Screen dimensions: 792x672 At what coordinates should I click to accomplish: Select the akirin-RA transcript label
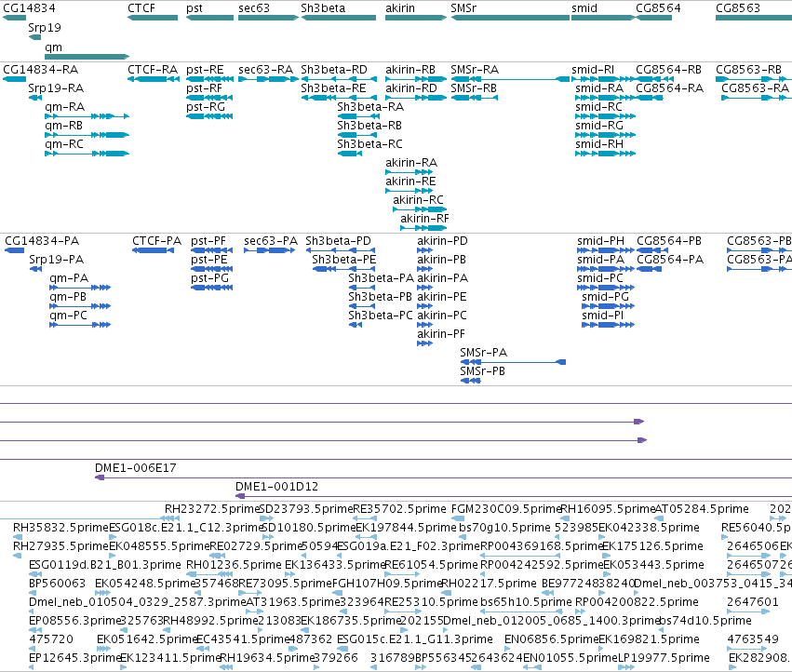point(411,163)
